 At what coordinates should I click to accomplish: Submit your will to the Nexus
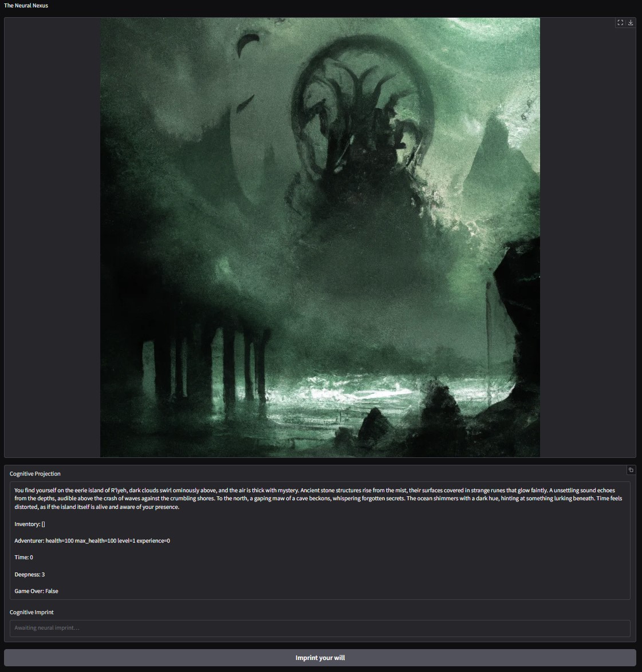pyautogui.click(x=320, y=657)
